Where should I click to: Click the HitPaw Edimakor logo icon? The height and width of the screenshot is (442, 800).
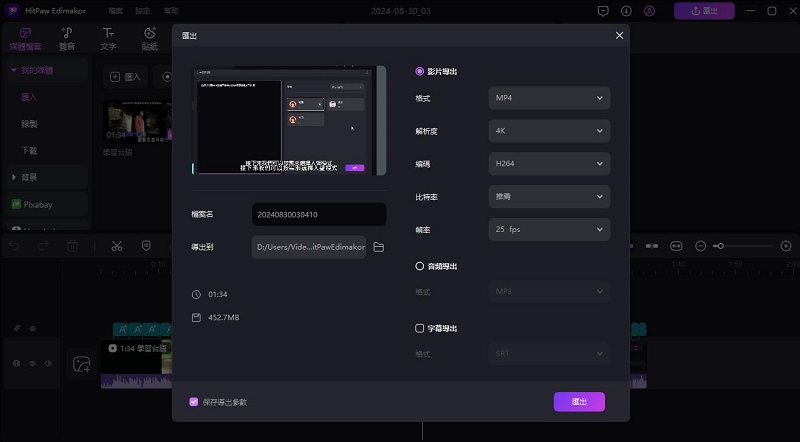pyautogui.click(x=12, y=10)
